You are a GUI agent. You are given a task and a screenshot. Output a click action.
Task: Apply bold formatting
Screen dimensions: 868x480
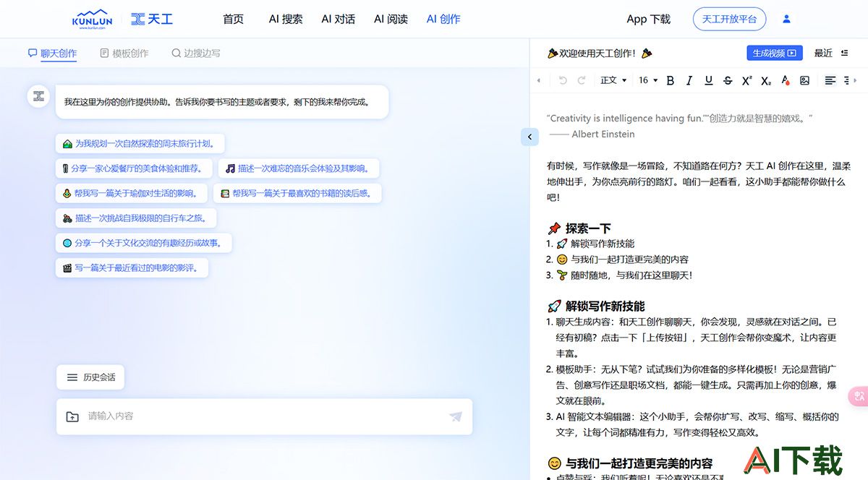pos(670,81)
